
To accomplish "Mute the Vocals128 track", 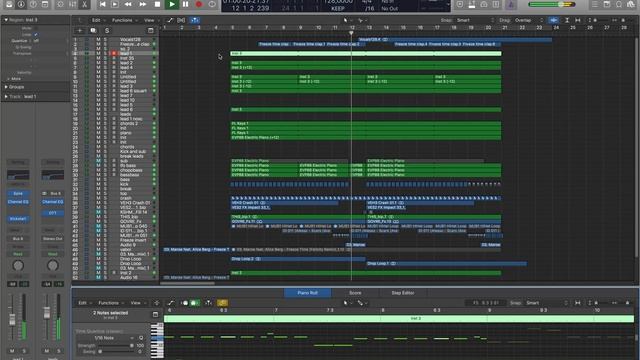I will [98, 39].
